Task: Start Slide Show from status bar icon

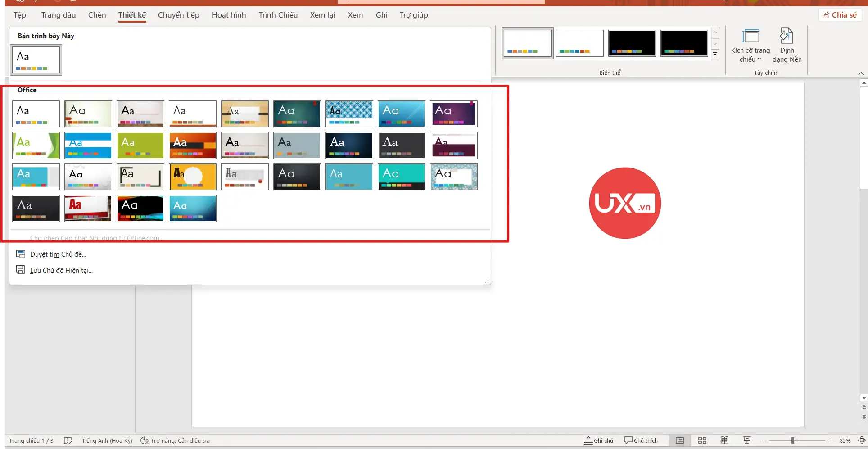Action: pos(747,440)
